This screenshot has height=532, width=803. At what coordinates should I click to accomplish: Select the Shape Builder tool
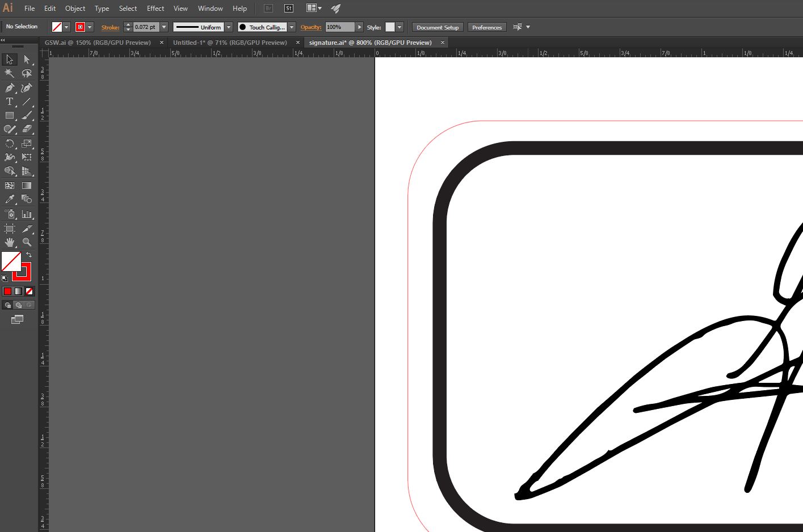[10, 171]
